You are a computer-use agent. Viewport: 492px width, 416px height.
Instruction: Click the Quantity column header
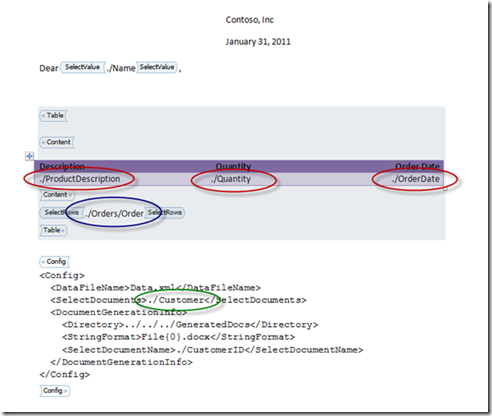(x=233, y=166)
